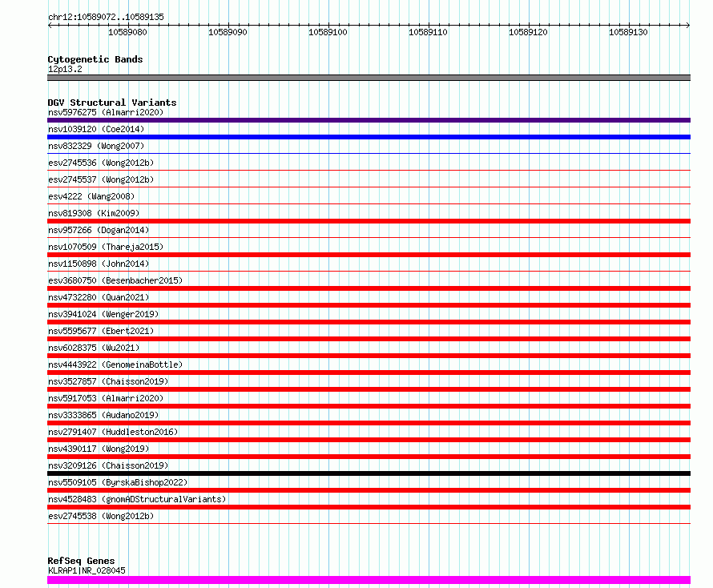713x588 pixels.
Task: Click the nsv5595677 (Ebert2021) label
Action: click(x=101, y=331)
